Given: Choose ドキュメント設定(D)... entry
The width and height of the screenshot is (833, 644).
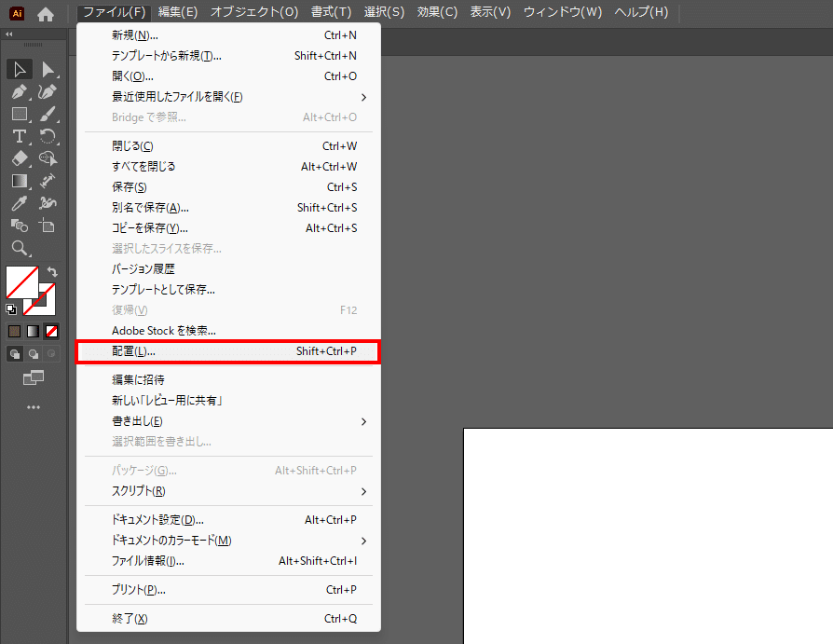Looking at the screenshot, I should tap(228, 520).
